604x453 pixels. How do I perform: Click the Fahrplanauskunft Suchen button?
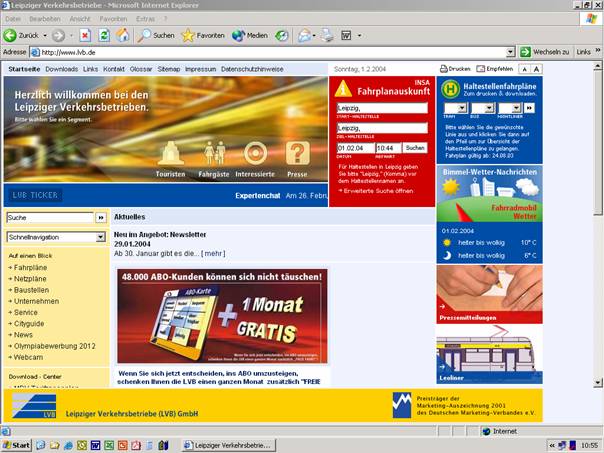415,148
